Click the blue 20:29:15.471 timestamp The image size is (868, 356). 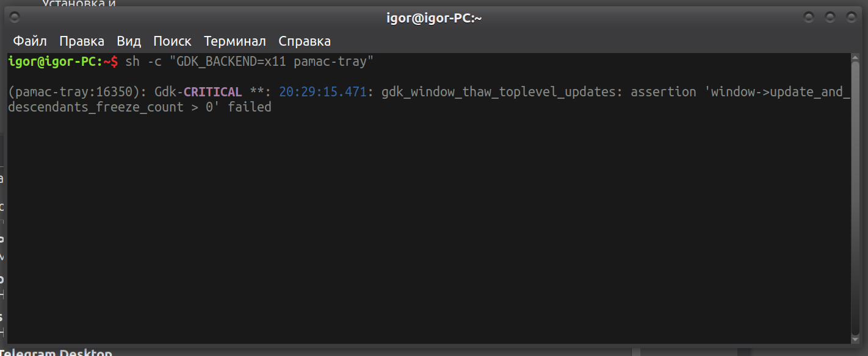322,92
